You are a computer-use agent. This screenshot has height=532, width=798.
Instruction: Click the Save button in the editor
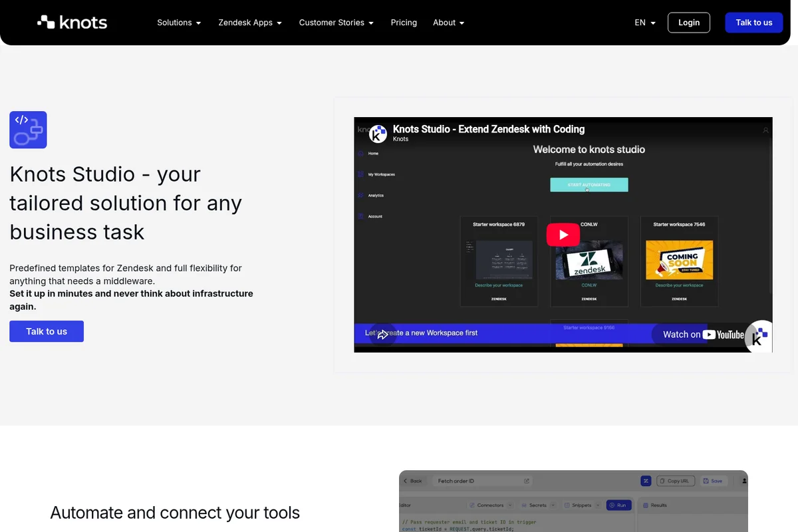(x=712, y=481)
